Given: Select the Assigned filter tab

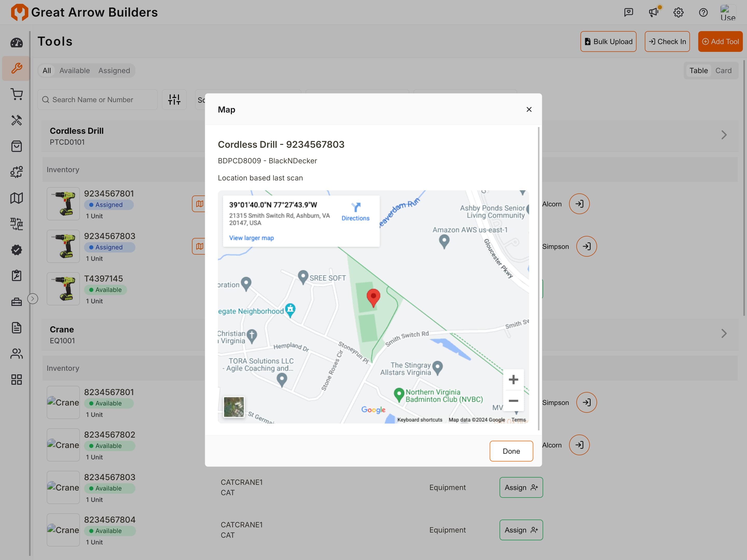Looking at the screenshot, I should pos(114,71).
